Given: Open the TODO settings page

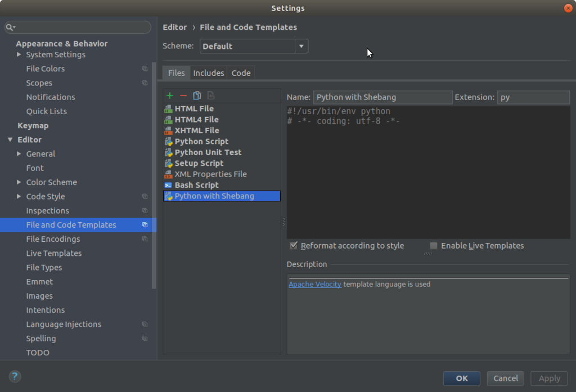Looking at the screenshot, I should (x=38, y=353).
